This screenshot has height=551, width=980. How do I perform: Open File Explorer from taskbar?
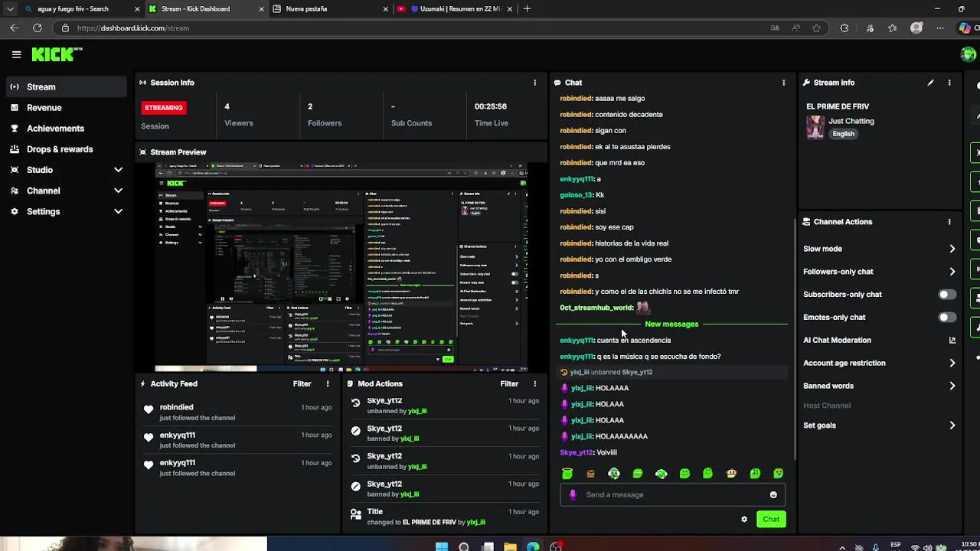click(x=510, y=546)
